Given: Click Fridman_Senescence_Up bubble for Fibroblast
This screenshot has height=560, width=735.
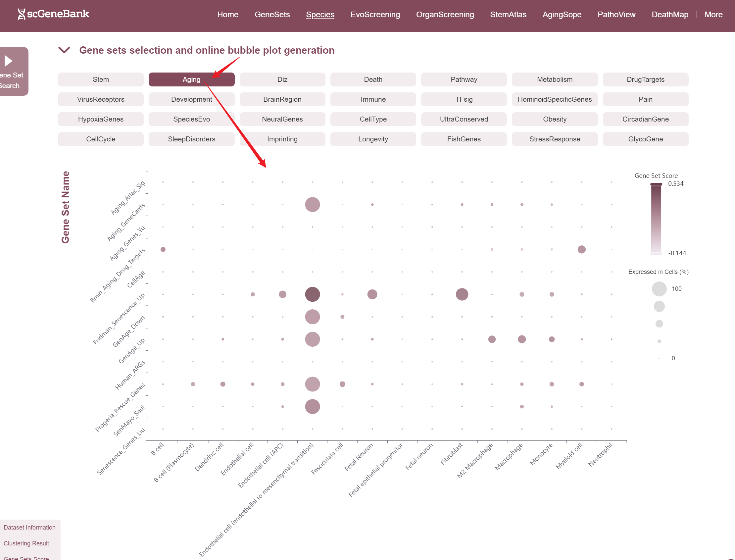Looking at the screenshot, I should (x=462, y=294).
